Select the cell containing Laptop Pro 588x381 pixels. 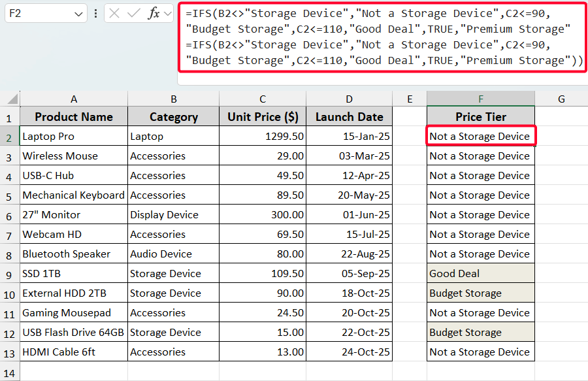pyautogui.click(x=73, y=136)
